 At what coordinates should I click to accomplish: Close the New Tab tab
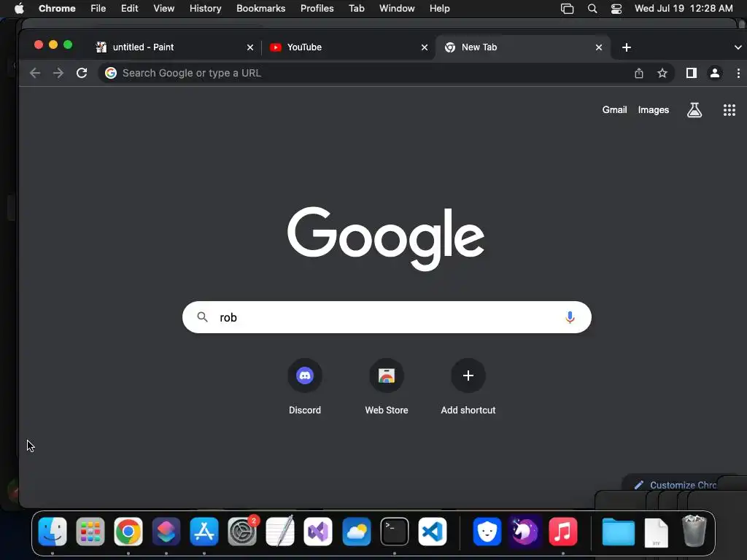[599, 47]
